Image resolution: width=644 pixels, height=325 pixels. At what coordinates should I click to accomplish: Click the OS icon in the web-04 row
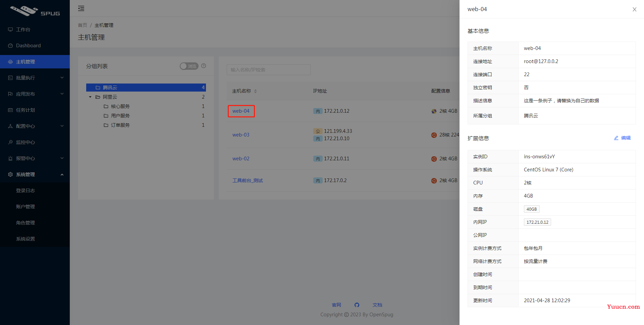click(434, 111)
